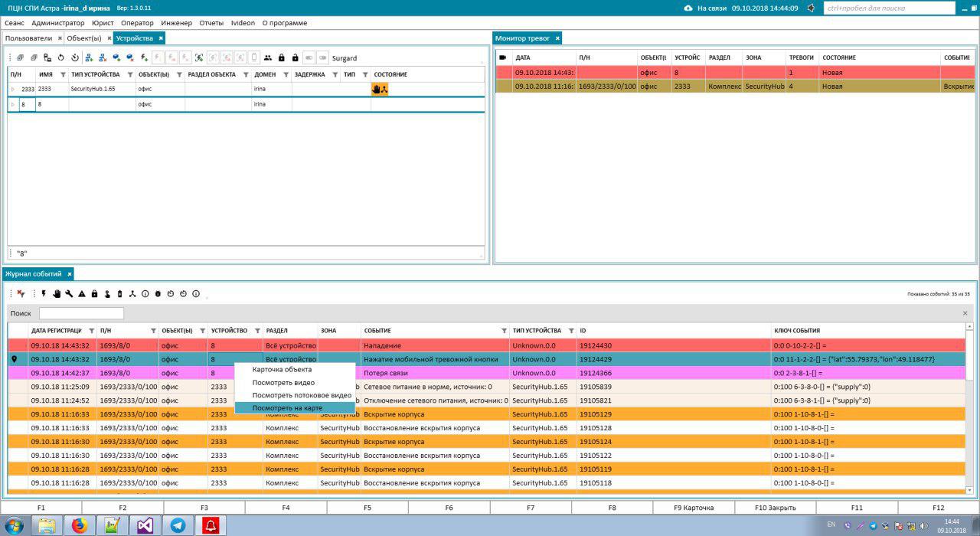Expand device row 2333 in the devices table
The height and width of the screenshot is (536, 980).
click(x=12, y=89)
